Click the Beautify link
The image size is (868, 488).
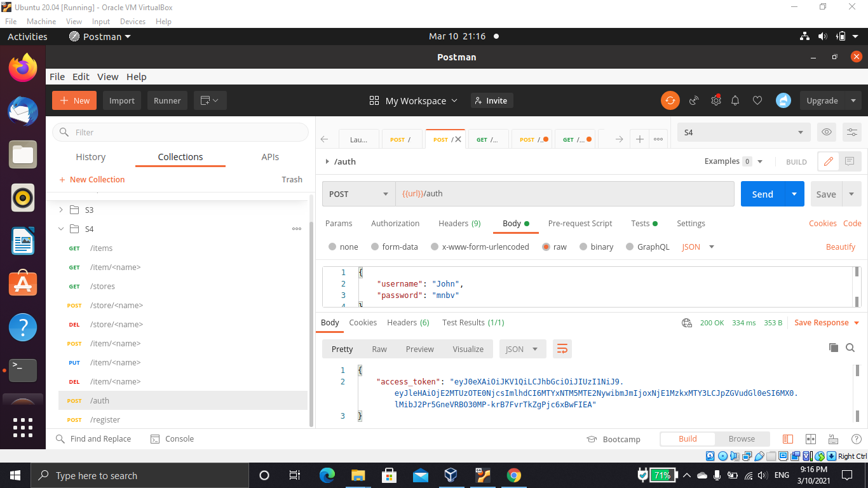840,247
